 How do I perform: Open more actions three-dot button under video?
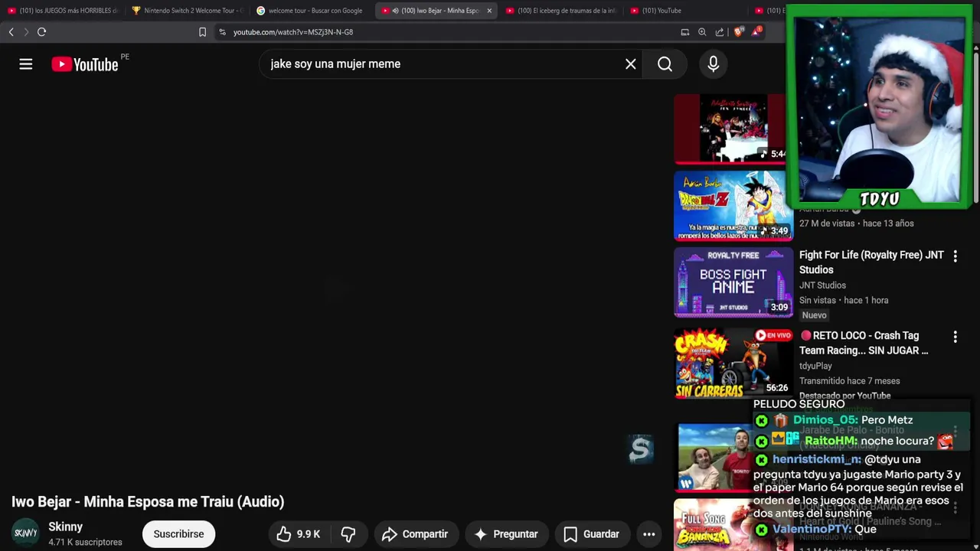coord(648,534)
